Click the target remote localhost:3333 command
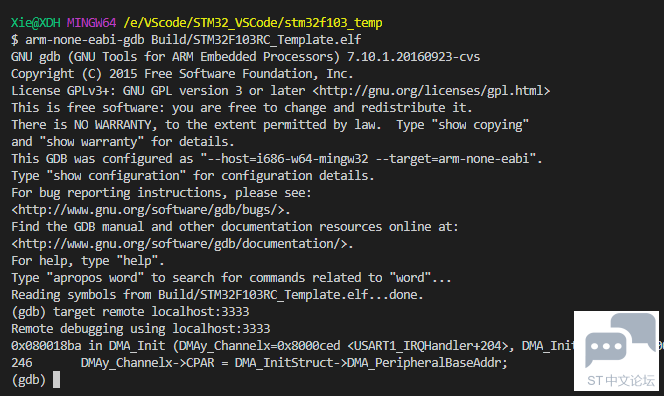 pos(151,312)
